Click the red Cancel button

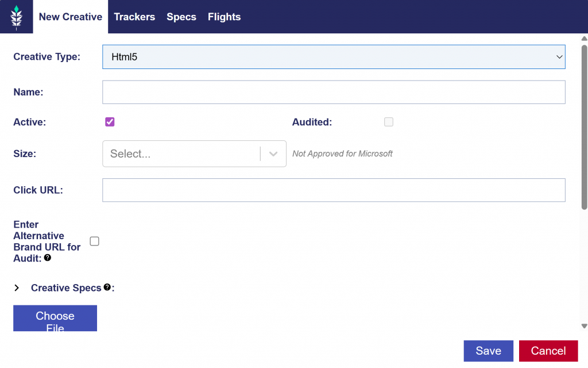(x=548, y=351)
